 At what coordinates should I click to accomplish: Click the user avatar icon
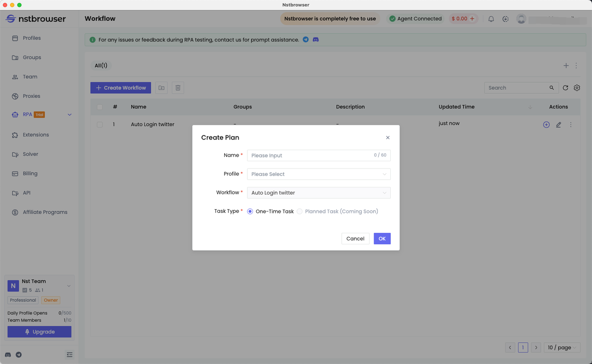click(521, 19)
